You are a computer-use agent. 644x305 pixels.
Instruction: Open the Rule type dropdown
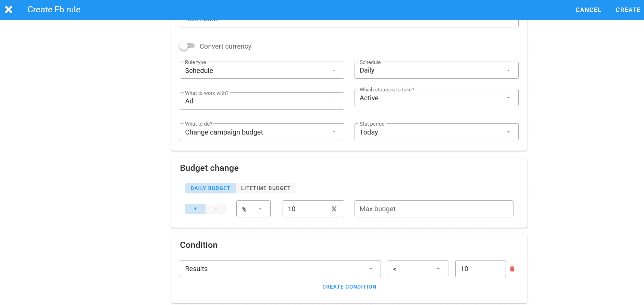262,70
